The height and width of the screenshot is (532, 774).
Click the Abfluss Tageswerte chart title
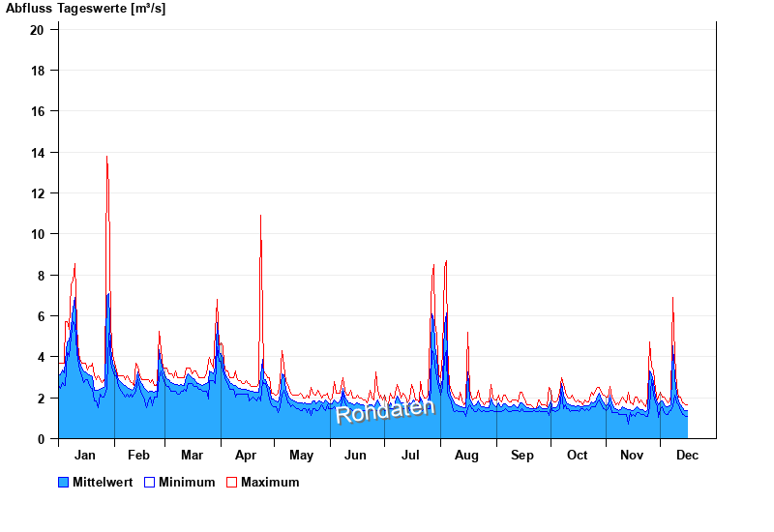85,9
